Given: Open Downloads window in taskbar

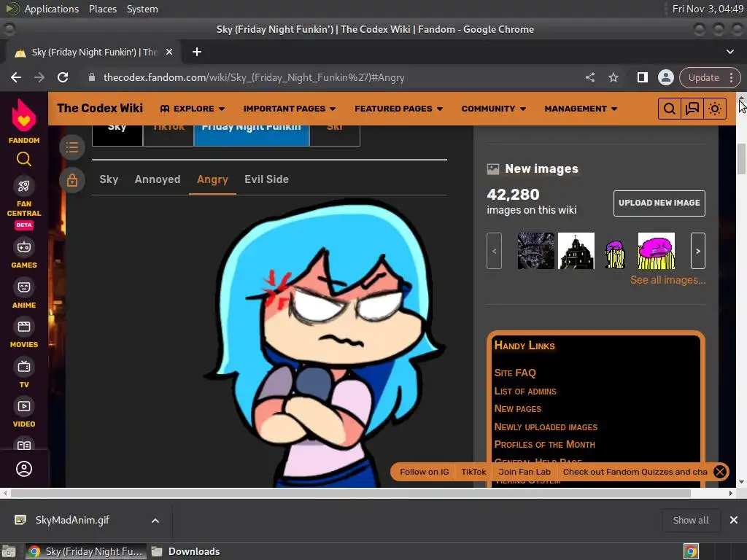Looking at the screenshot, I should click(185, 551).
